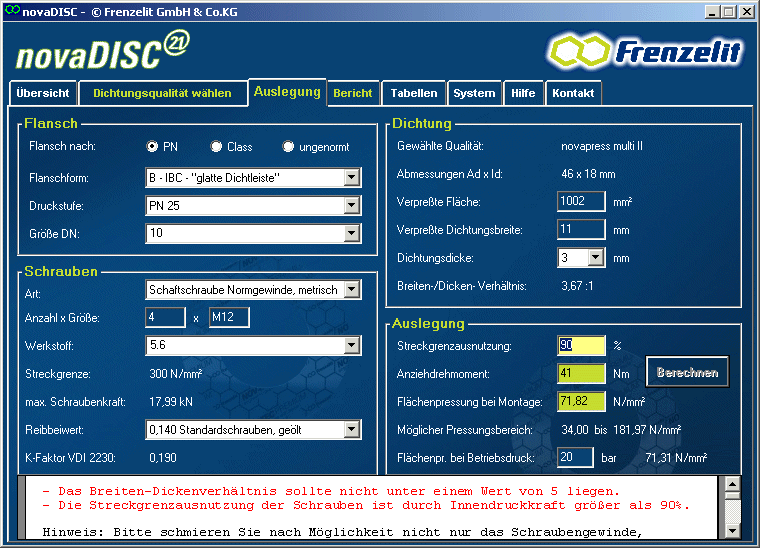Open the Tabellen tab
This screenshot has height=548, width=760.
[413, 93]
